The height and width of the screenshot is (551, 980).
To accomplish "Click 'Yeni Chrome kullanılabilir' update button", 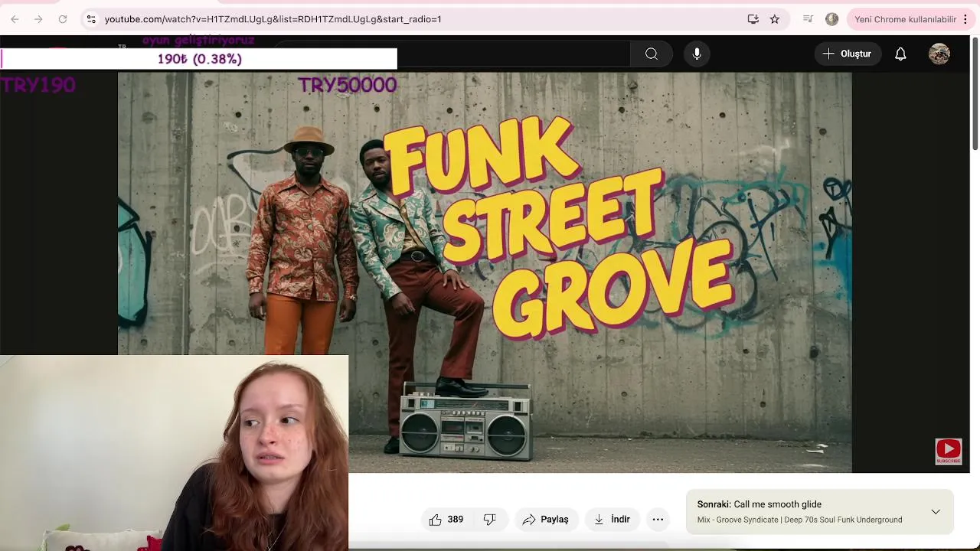I will click(905, 19).
